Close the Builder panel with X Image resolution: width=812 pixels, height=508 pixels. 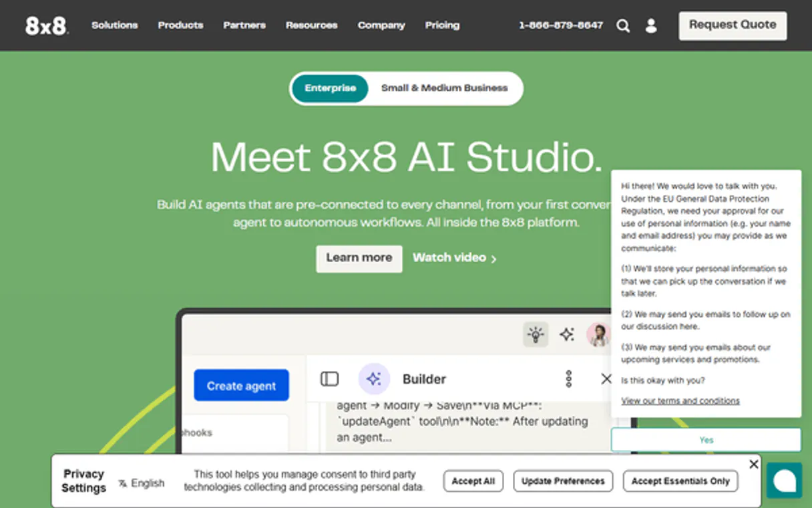pyautogui.click(x=606, y=379)
